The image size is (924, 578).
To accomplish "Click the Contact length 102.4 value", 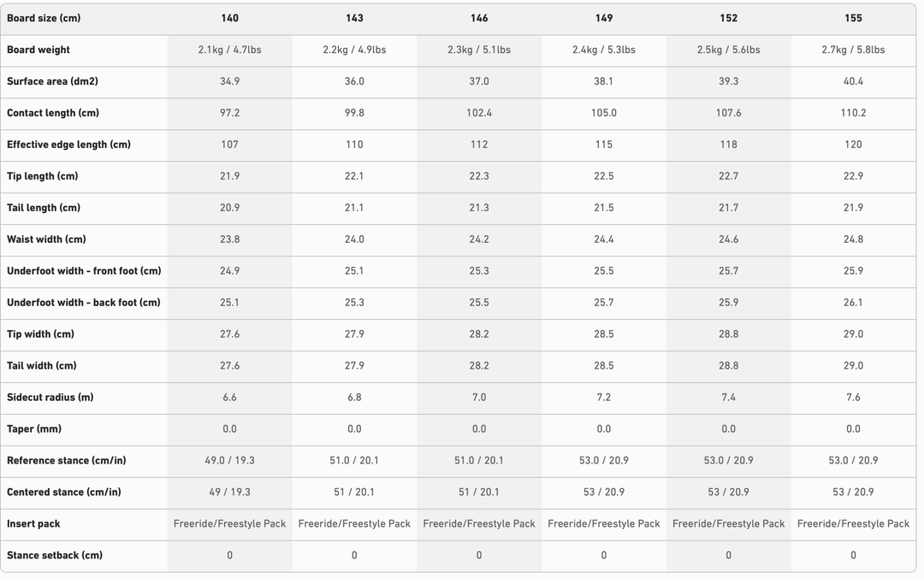I will (x=479, y=113).
